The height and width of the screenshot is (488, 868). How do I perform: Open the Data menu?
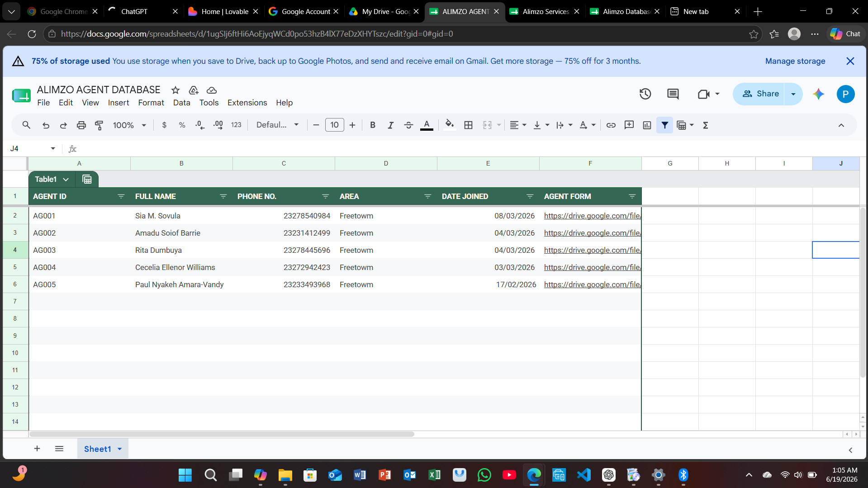181,103
